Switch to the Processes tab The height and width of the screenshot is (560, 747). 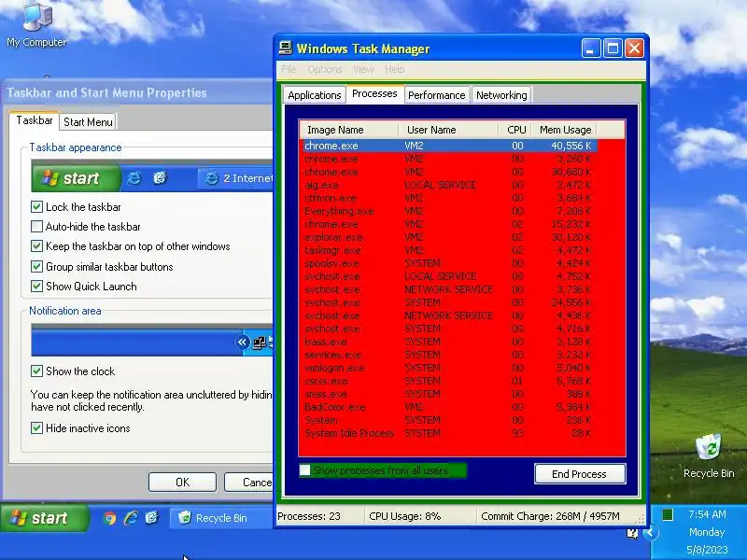[374, 93]
